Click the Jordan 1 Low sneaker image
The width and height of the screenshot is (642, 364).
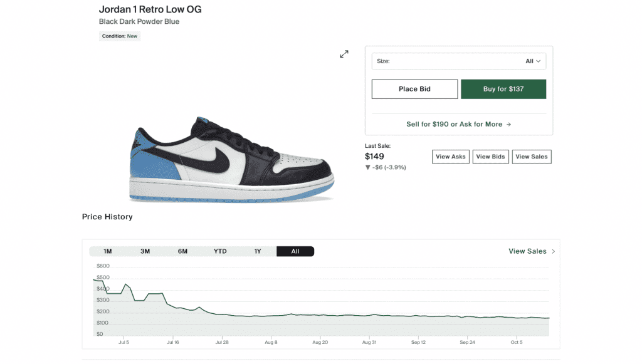[232, 160]
